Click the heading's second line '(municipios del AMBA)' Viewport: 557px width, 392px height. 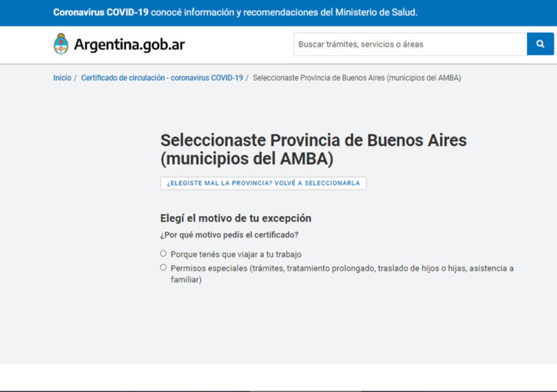pyautogui.click(x=246, y=159)
